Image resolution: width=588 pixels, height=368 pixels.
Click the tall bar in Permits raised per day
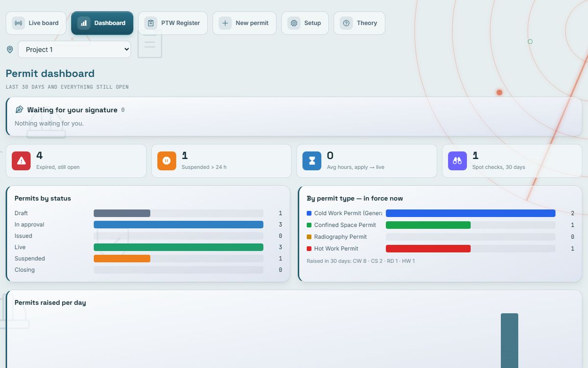[x=510, y=341]
